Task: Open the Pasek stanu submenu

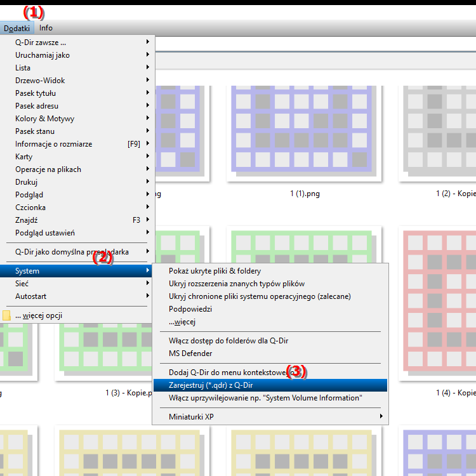Action: coord(77,131)
